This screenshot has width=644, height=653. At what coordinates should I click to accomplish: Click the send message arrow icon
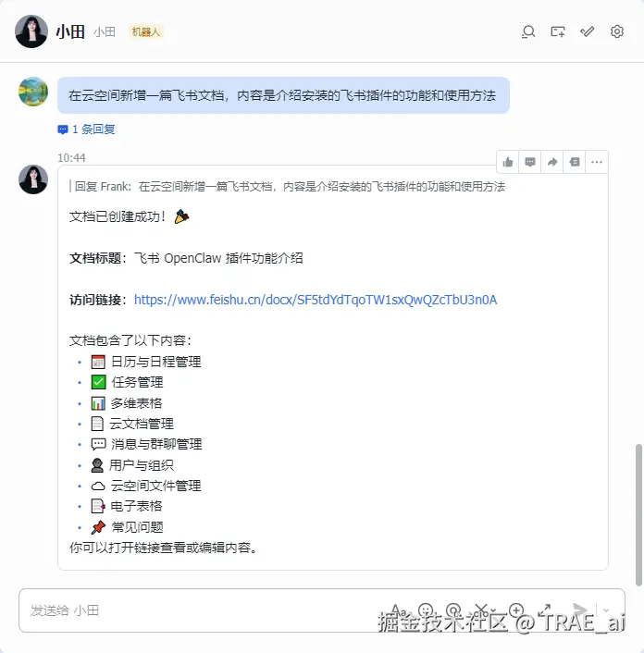coord(579,610)
